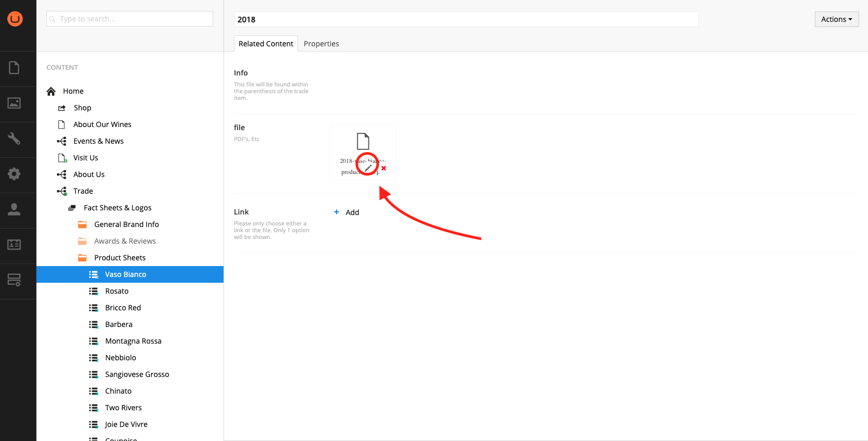Click the pencil edit icon on file
Screen dimensions: 868x441
(x=368, y=168)
